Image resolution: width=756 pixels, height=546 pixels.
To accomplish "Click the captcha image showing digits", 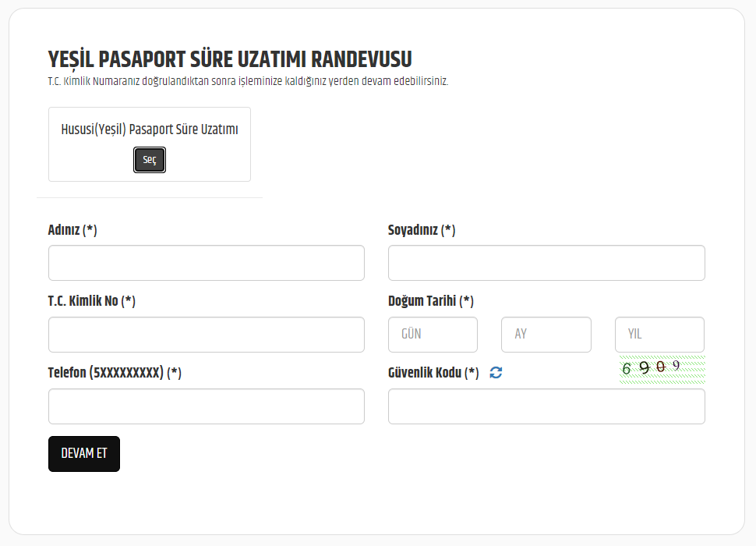I will coord(662,368).
